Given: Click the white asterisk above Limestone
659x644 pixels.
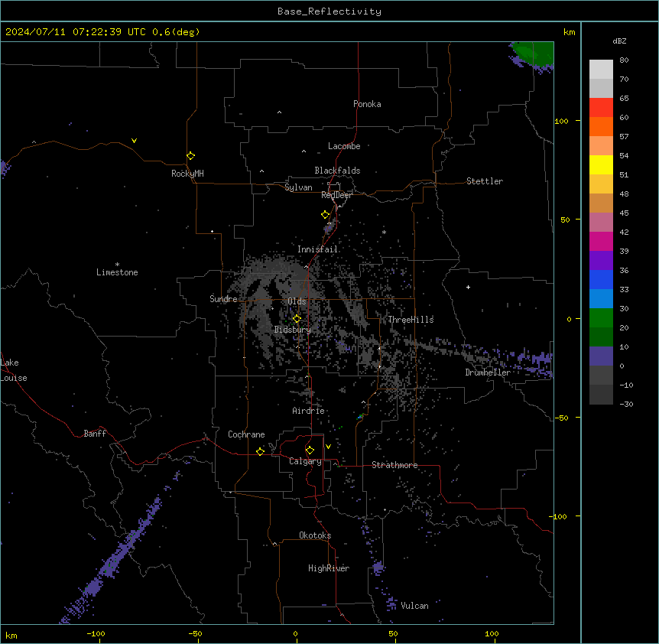Looking at the screenshot, I should pyautogui.click(x=117, y=265).
